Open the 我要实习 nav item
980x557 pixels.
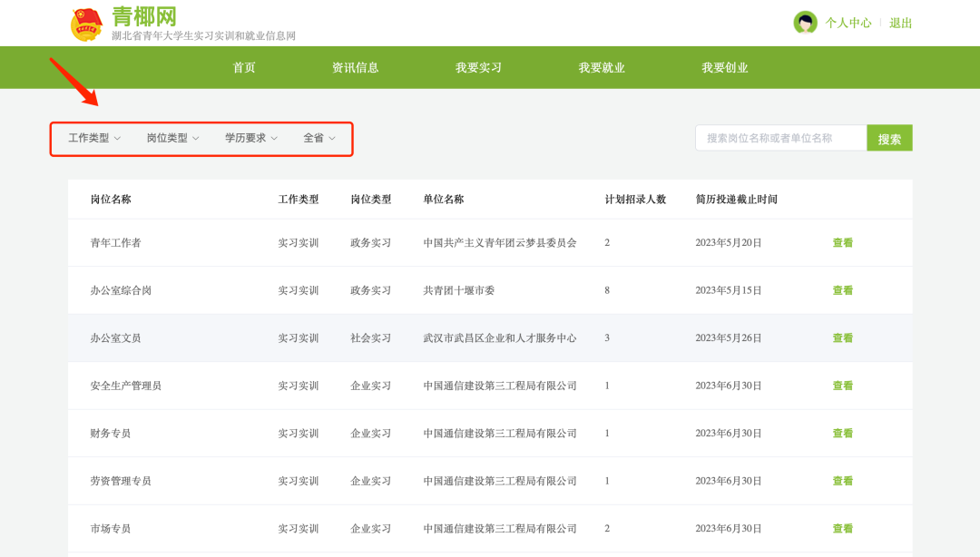click(x=478, y=67)
